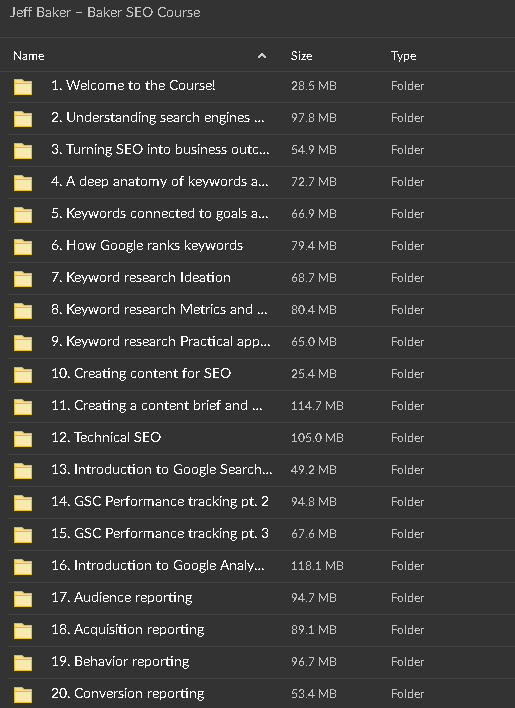Open '4. A deep anatomy of keywords a...' folder

pos(160,182)
